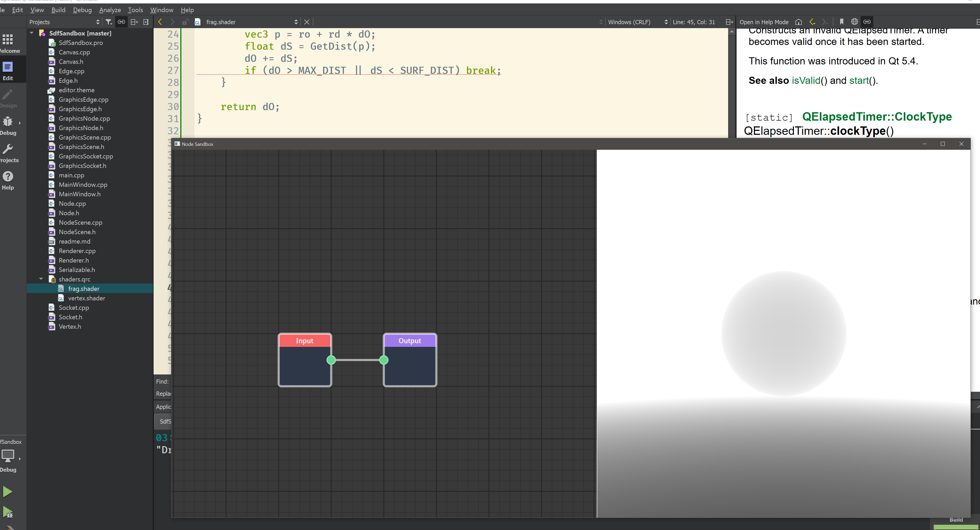Open the Tools menu
Screen dimensions: 980x530
pos(135,10)
